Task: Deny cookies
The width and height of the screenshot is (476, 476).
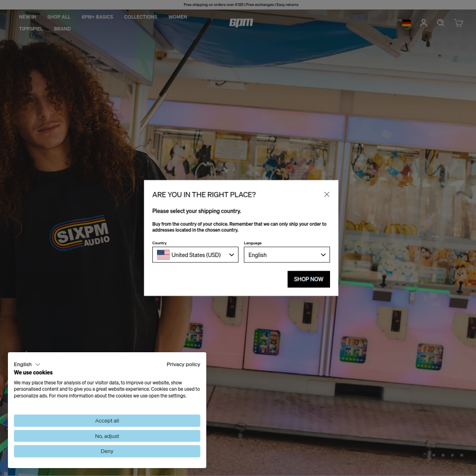Action: tap(107, 451)
